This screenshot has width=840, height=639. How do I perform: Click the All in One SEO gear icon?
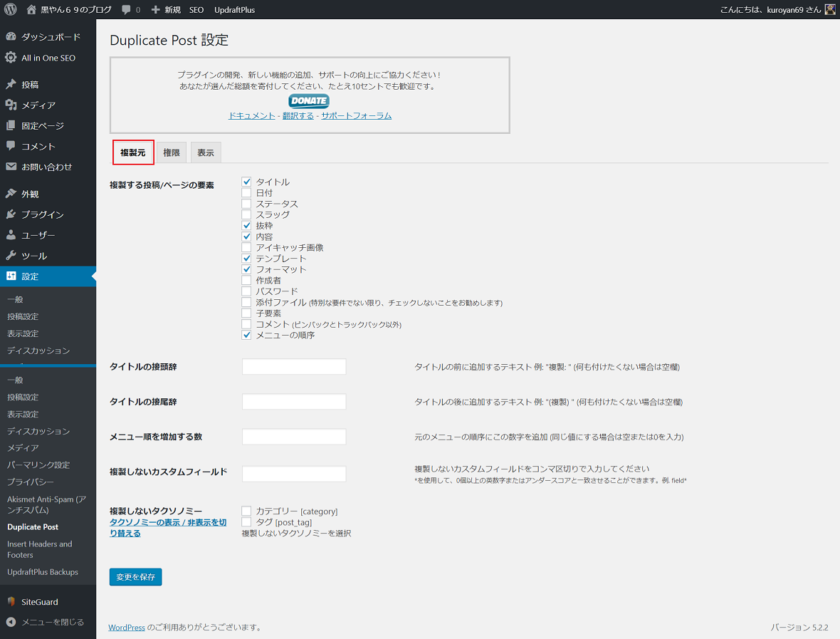click(x=11, y=58)
